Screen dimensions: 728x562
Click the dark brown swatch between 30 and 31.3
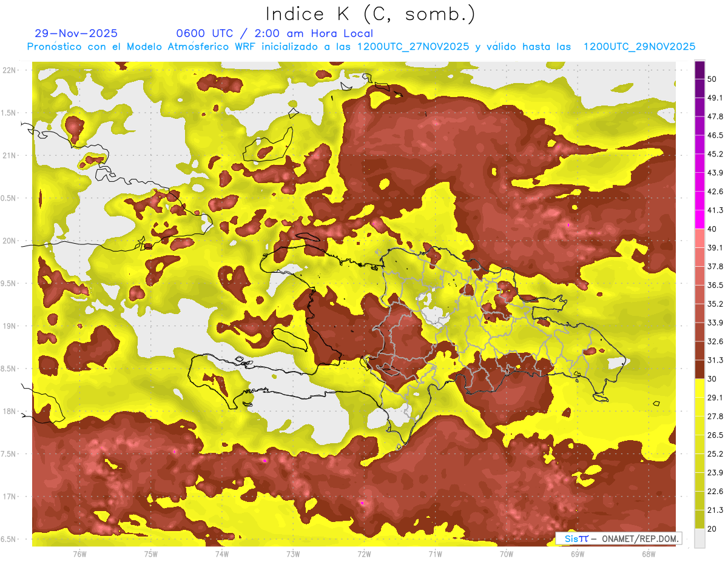coord(699,369)
